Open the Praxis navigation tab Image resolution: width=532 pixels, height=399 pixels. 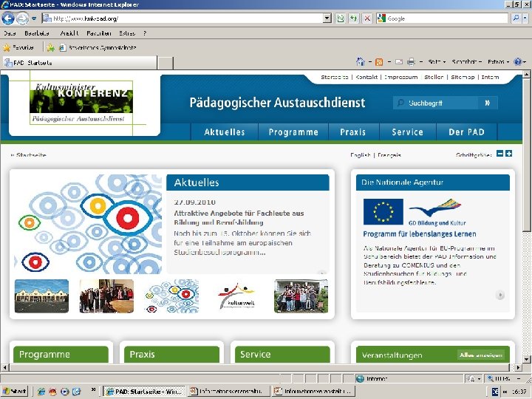coord(353,132)
